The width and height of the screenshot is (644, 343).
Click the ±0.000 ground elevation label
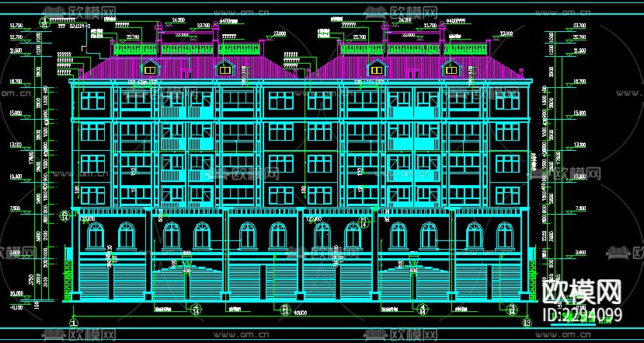tap(16, 292)
